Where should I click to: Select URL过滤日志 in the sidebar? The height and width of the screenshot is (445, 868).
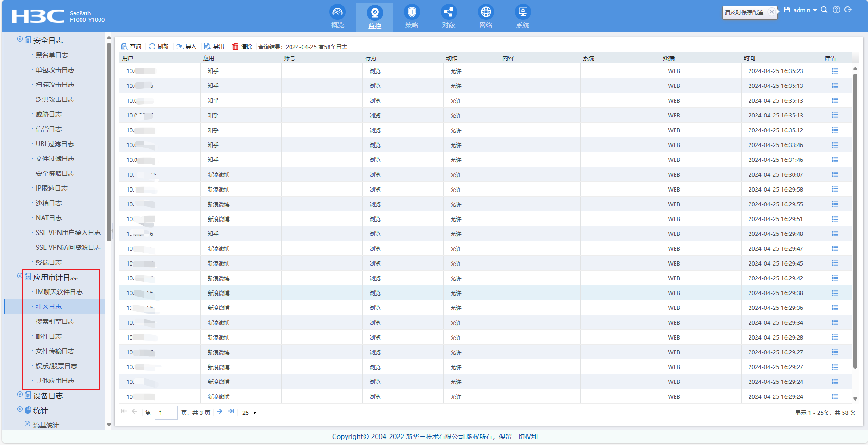pos(55,144)
